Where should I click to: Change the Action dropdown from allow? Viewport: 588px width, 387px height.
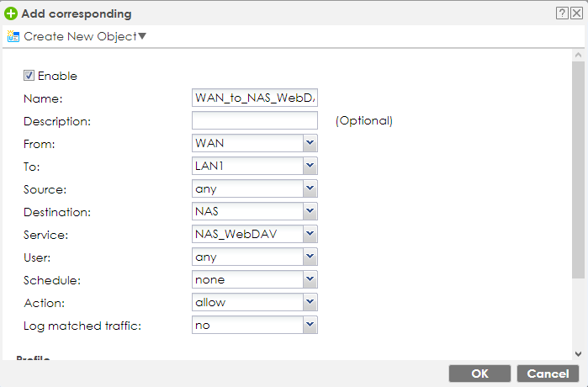310,302
